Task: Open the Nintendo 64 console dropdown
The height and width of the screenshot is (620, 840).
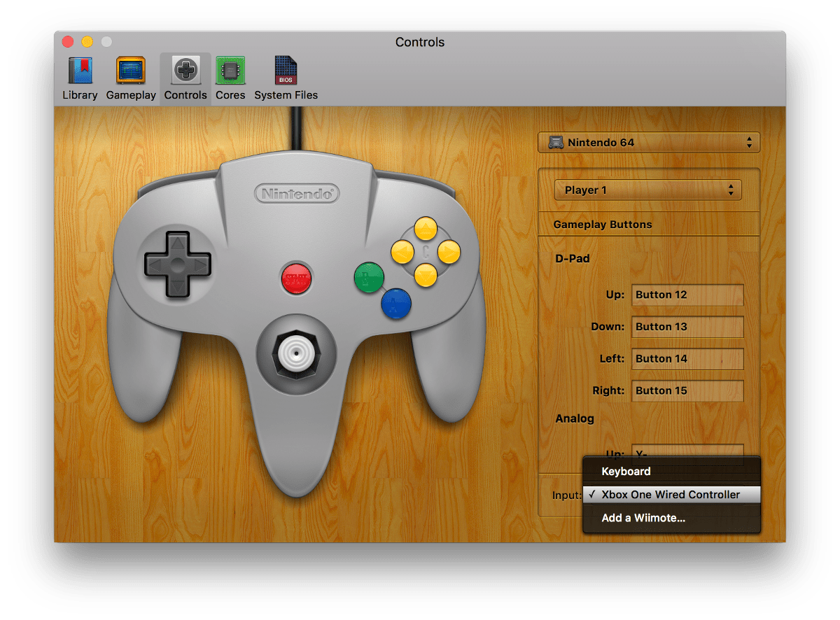Action: click(647, 142)
